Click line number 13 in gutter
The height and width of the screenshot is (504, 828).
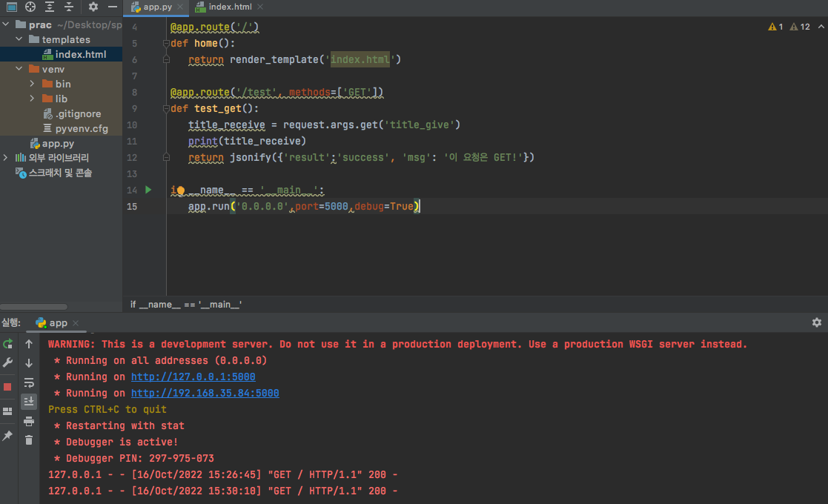point(132,173)
